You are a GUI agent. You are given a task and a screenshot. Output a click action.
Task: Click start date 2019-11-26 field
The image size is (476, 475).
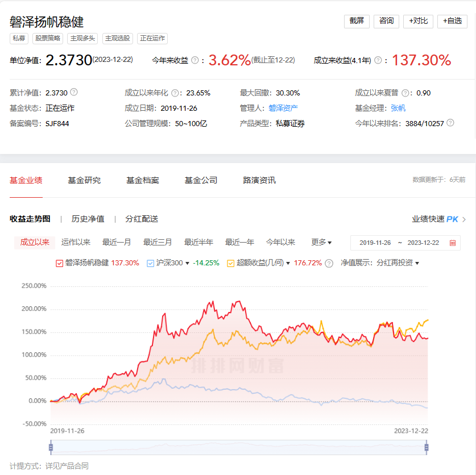point(375,243)
